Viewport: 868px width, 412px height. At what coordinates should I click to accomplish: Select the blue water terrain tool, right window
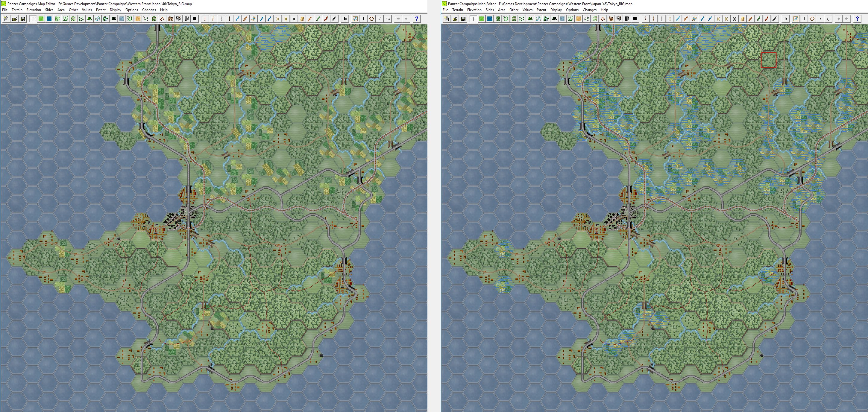[x=490, y=19]
